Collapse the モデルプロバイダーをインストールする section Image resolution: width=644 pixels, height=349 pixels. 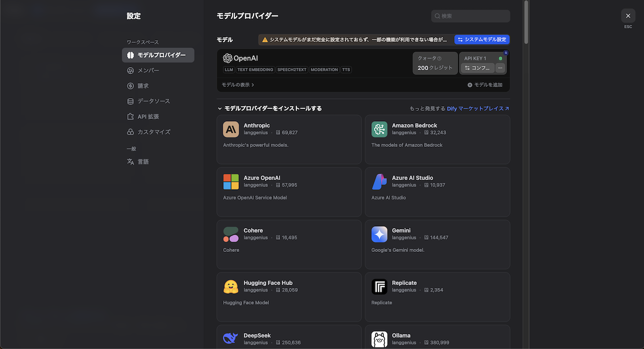[x=219, y=108]
